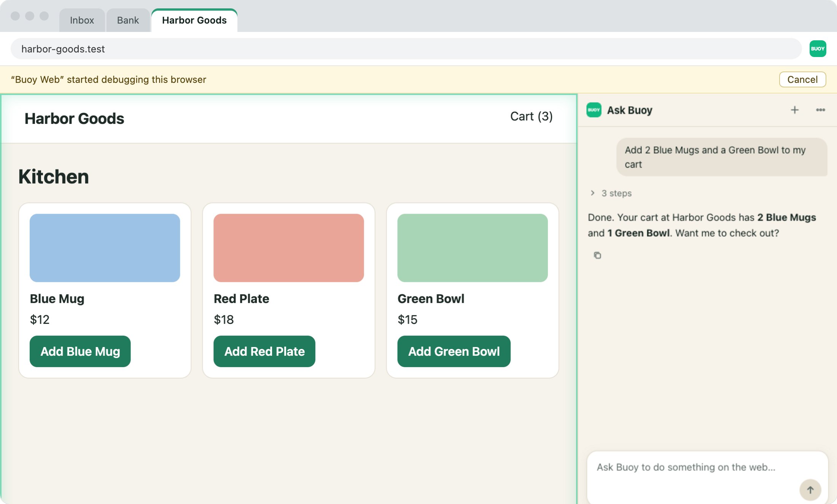Send message with the up-arrow button

pyautogui.click(x=810, y=490)
